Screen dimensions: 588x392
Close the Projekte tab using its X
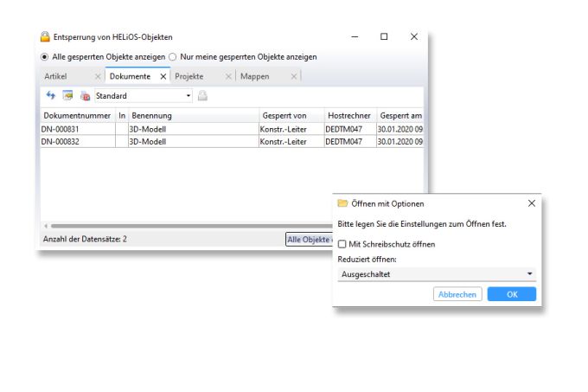tap(228, 77)
